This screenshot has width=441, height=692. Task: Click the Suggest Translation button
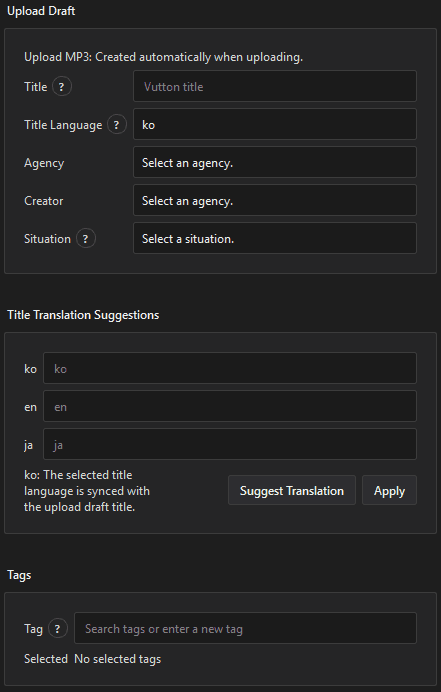(x=292, y=490)
